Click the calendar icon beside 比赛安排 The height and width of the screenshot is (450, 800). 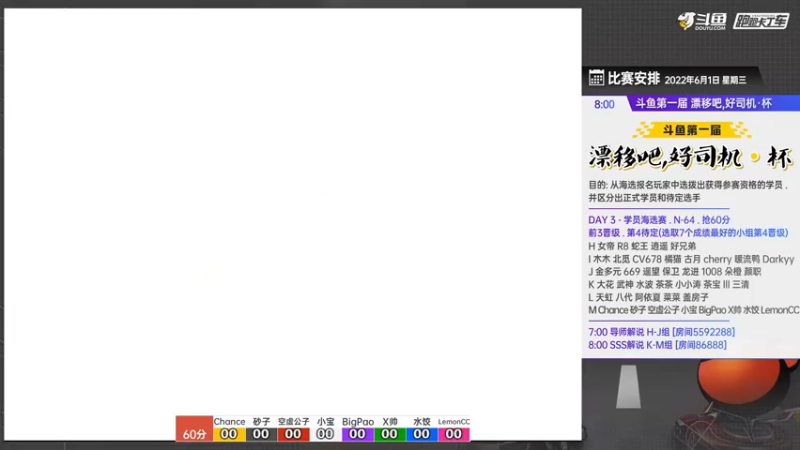click(596, 78)
